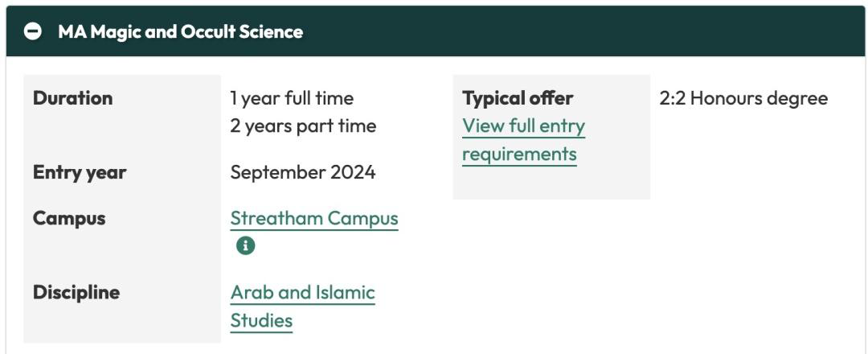
Task: Click the blank grey area under the entry requirements link
Action: 551,183
